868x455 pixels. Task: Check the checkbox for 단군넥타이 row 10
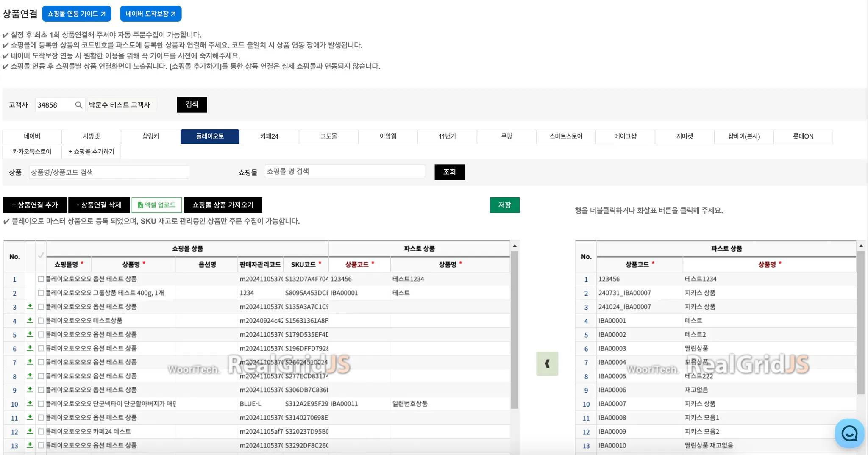tap(41, 404)
